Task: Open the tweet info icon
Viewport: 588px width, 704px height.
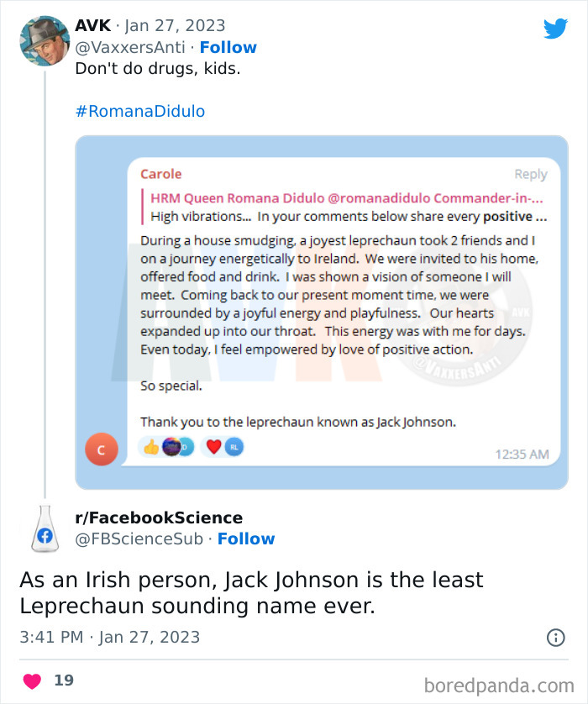Action: tap(555, 638)
